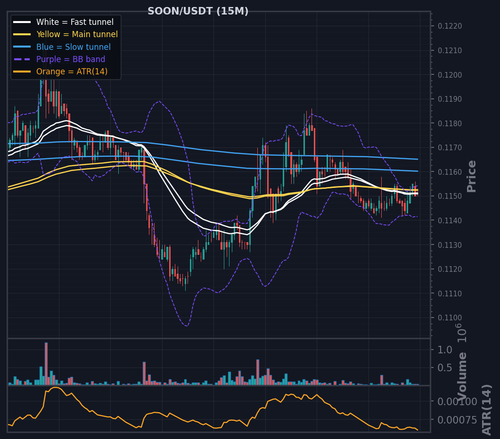Click the blue line swatch in legend
The width and height of the screenshot is (500, 439).
pyautogui.click(x=22, y=47)
